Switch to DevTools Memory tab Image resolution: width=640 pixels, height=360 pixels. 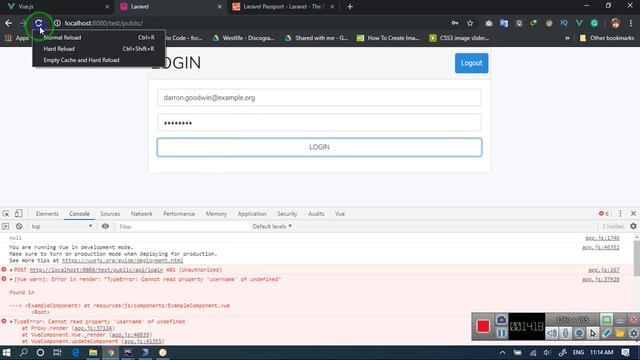(x=216, y=214)
